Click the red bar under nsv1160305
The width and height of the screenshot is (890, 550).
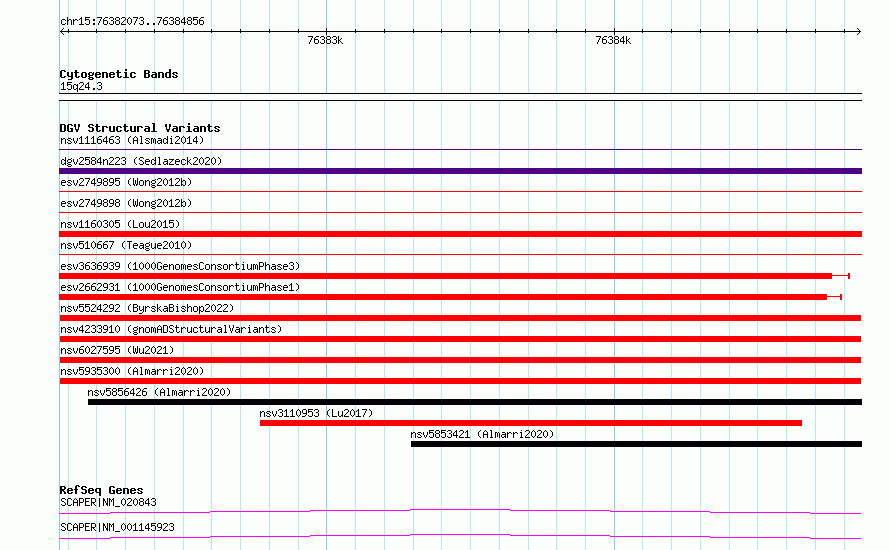[460, 234]
